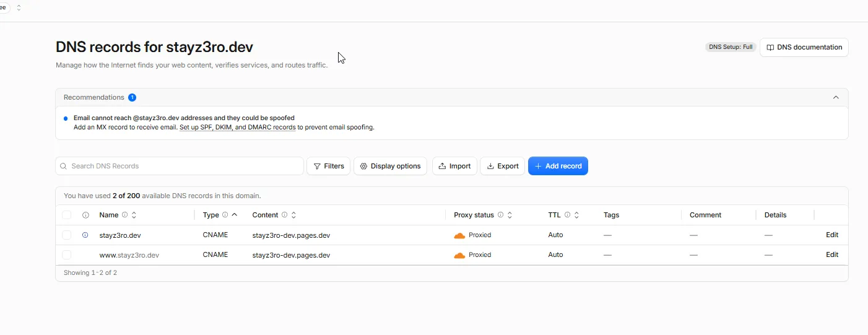Click the '2 of 200' usage text
The image size is (868, 335).
(x=126, y=196)
